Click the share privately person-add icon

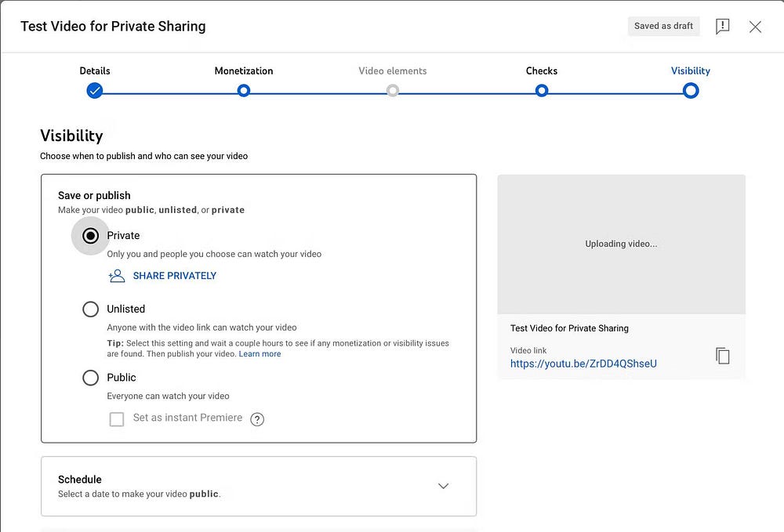coord(117,276)
